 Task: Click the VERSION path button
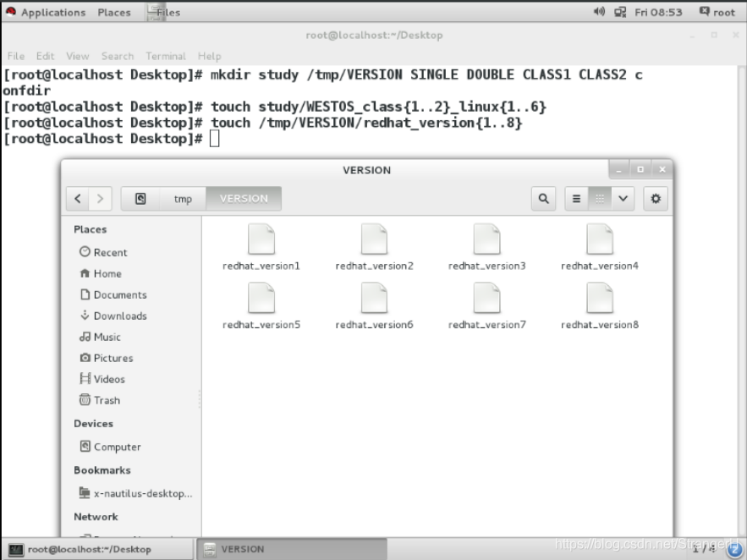tap(244, 199)
